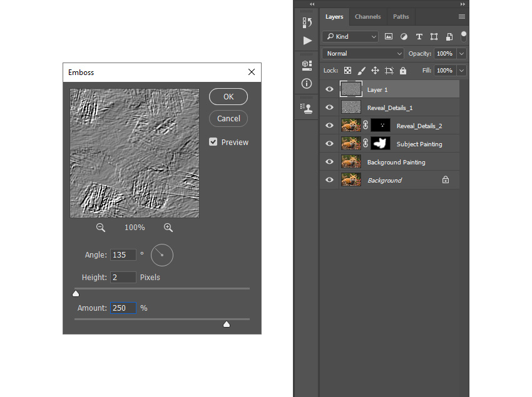This screenshot has height=397, width=532.
Task: Open the Opacity value dropdown arrow
Action: 461,54
